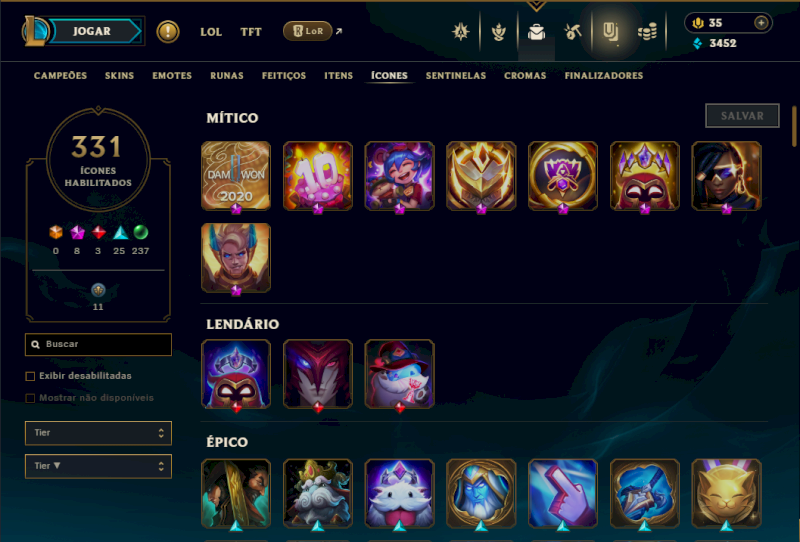Open the Tier descending sort dropdown
The image size is (800, 542).
[98, 466]
